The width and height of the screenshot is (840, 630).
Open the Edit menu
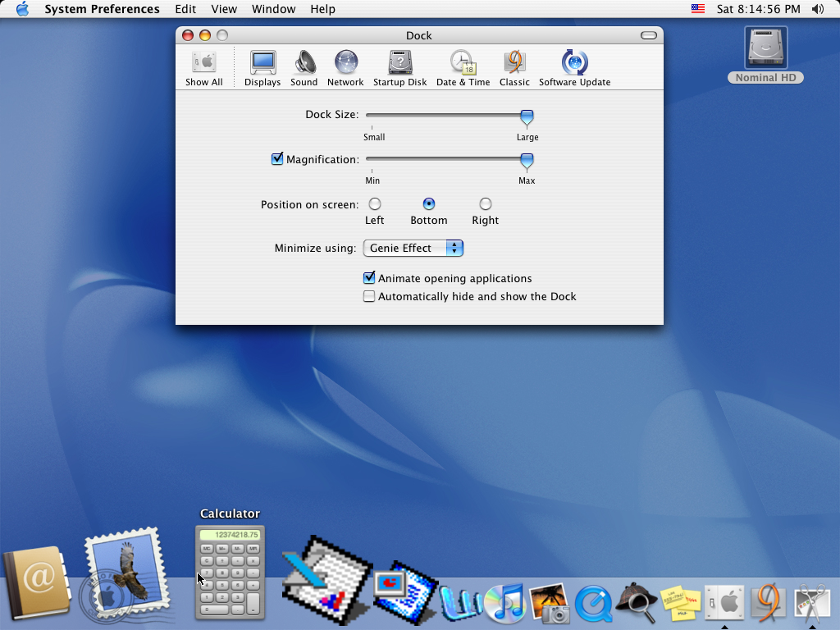[x=185, y=9]
